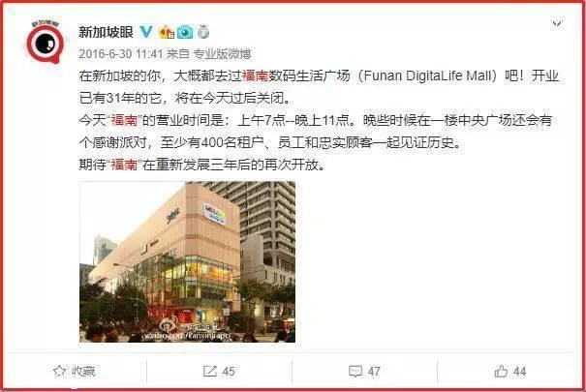This screenshot has width=586, height=392.
Task: Click the 新加坡眼 username link
Action: tap(107, 32)
